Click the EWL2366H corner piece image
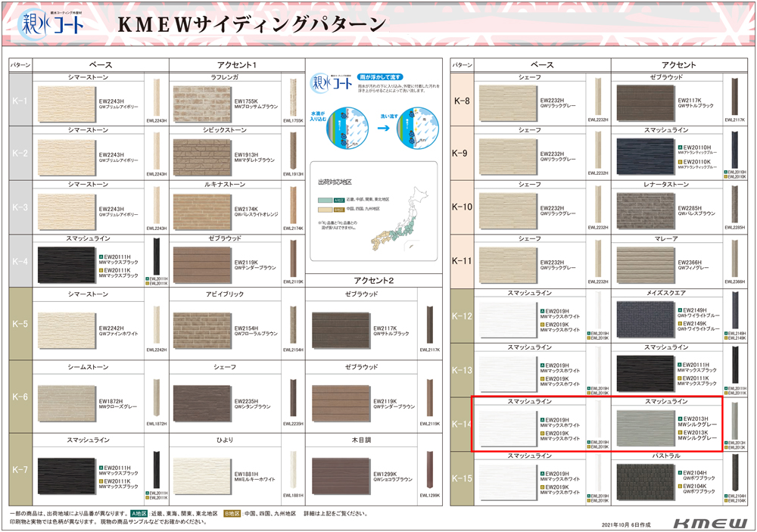The height and width of the screenshot is (532, 757). (734, 258)
